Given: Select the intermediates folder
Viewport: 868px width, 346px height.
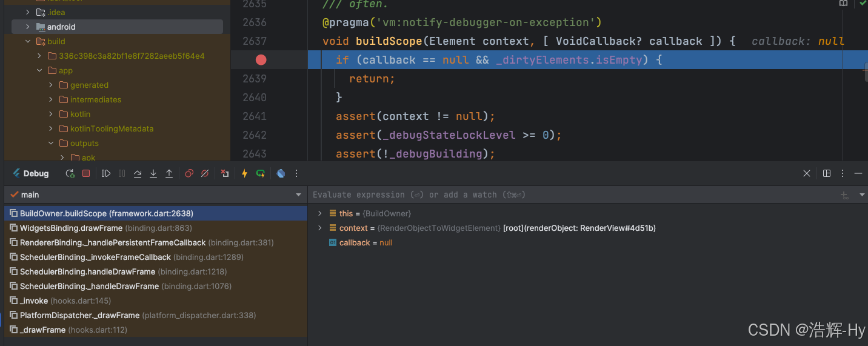Looking at the screenshot, I should click(95, 99).
